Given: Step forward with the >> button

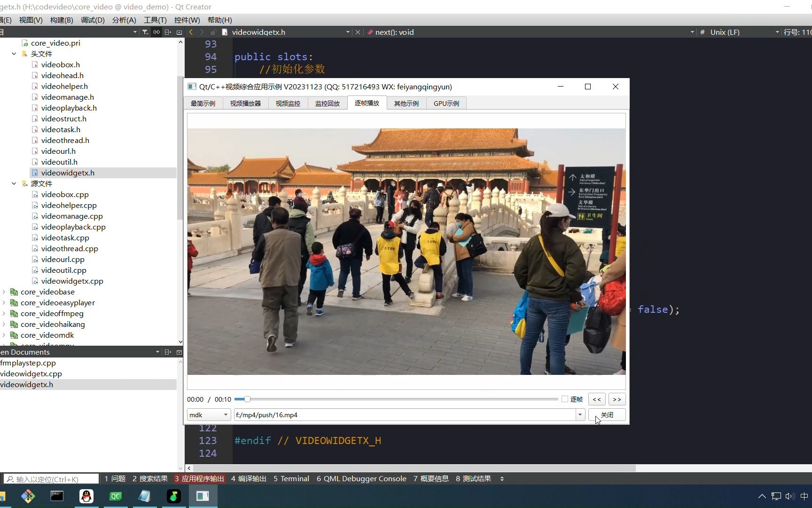Looking at the screenshot, I should (x=617, y=399).
